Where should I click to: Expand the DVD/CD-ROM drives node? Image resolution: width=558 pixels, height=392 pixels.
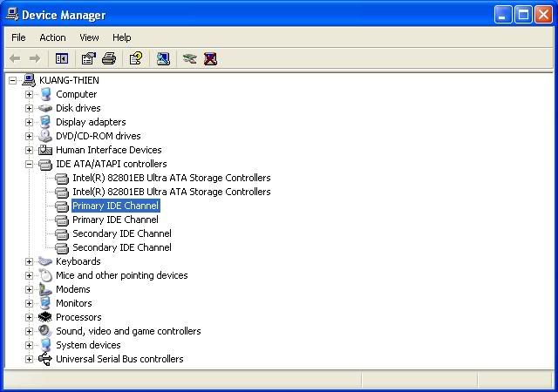(x=29, y=136)
